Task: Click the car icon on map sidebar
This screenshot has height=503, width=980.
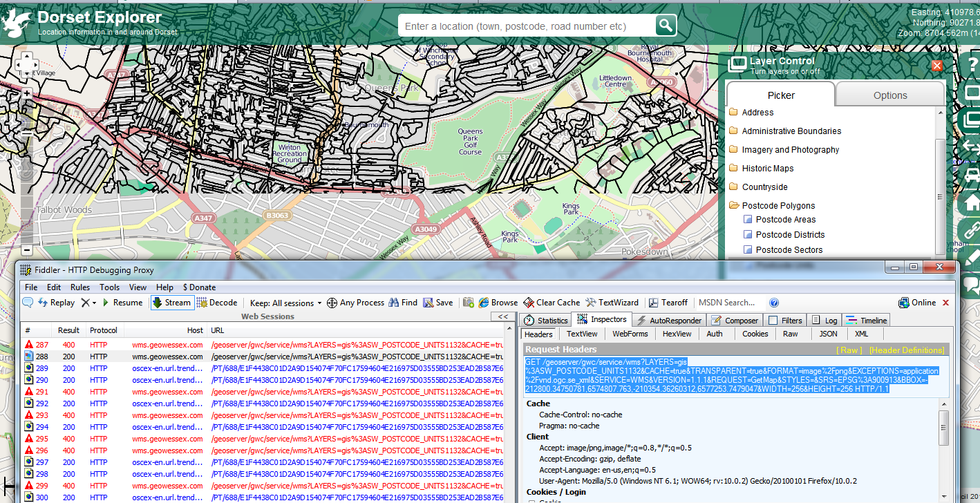Action: coord(972,175)
